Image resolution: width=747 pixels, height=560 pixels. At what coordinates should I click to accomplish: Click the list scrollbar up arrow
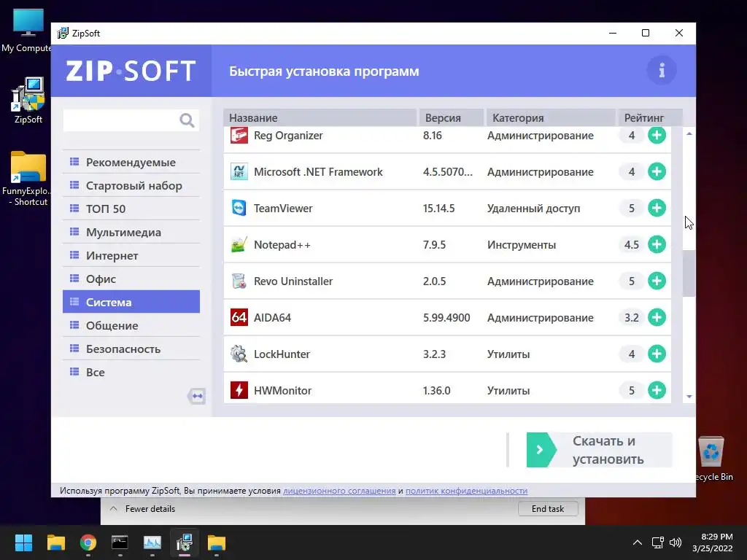coord(689,134)
